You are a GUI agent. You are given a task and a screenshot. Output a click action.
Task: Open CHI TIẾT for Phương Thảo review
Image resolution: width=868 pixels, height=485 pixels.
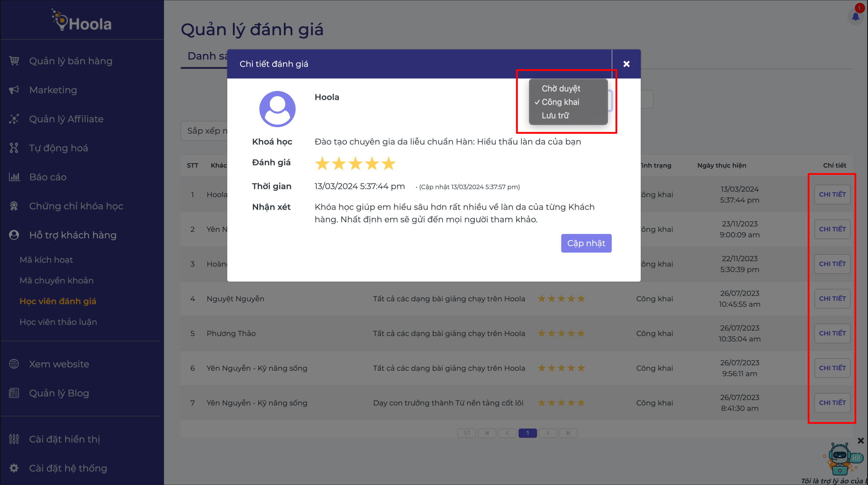click(x=832, y=333)
